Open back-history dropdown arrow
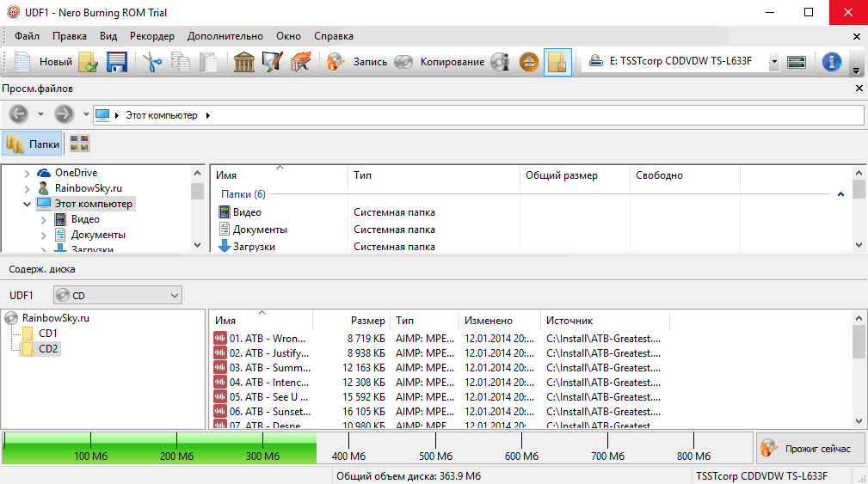The width and height of the screenshot is (868, 484). [40, 114]
